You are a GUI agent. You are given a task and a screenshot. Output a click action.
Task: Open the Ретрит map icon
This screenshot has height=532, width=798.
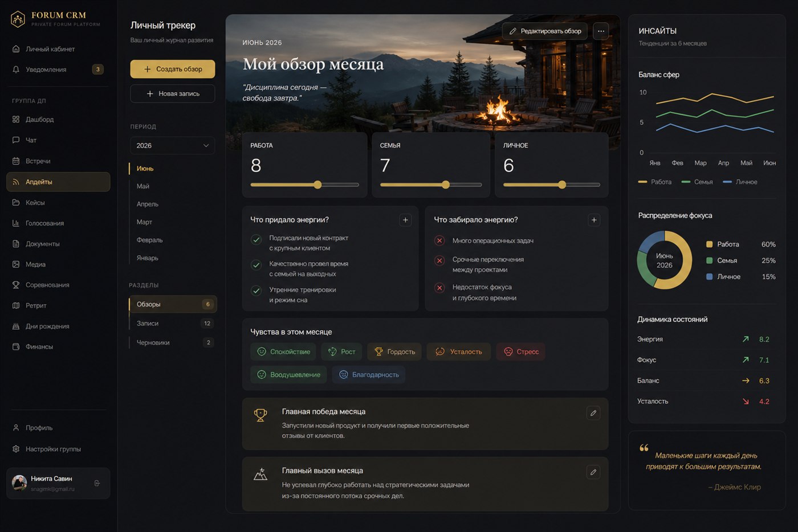[16, 306]
